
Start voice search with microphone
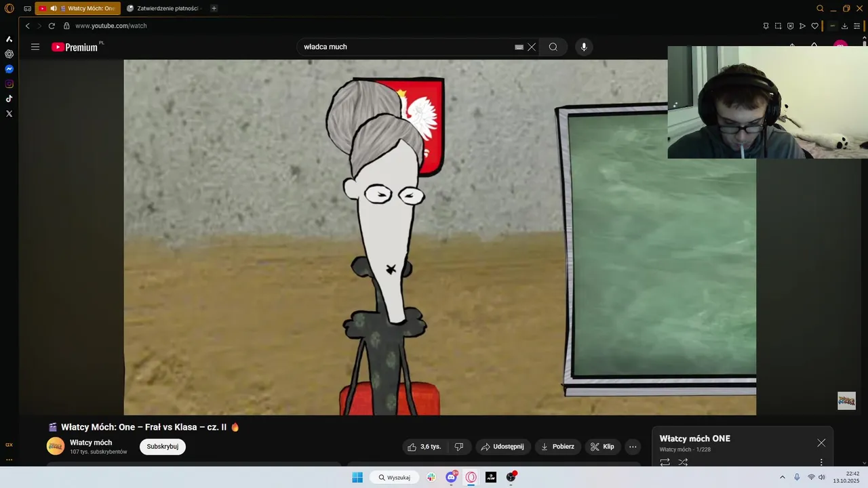(x=584, y=47)
